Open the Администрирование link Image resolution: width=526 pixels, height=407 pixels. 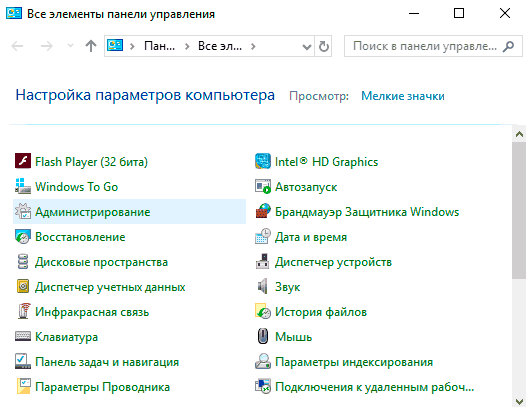[x=93, y=212]
